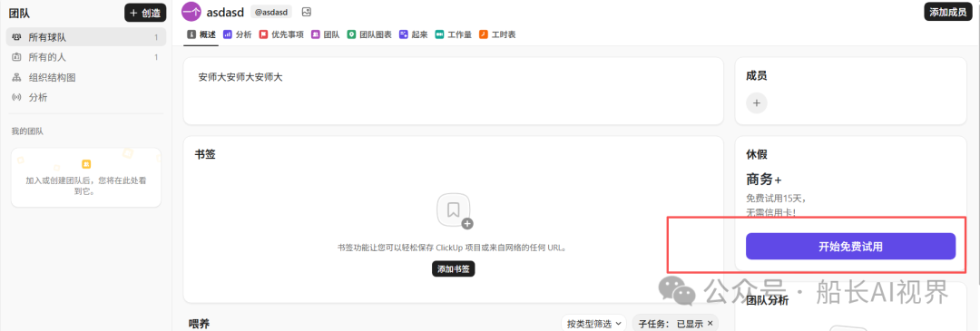This screenshot has height=331, width=980.
Task: Switch to the 团队 tab
Action: 326,35
